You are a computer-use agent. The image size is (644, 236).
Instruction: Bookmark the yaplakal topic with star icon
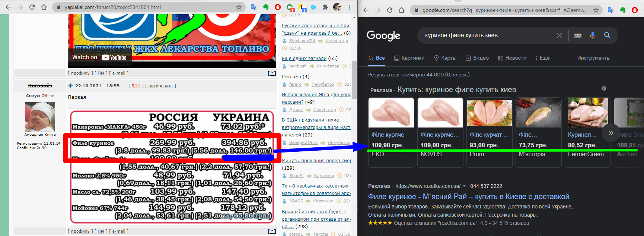239,7
